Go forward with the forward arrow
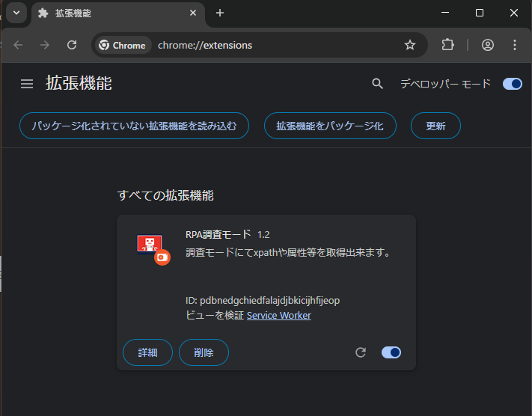 [44, 45]
